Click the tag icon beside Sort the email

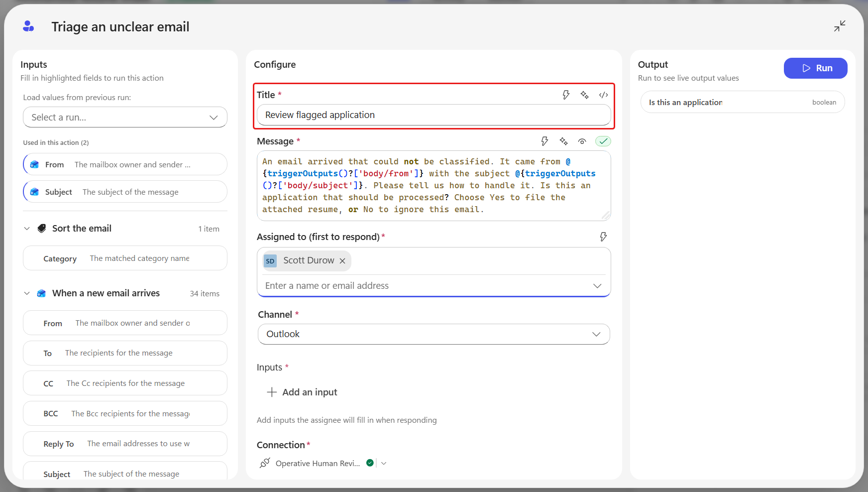pyautogui.click(x=42, y=229)
